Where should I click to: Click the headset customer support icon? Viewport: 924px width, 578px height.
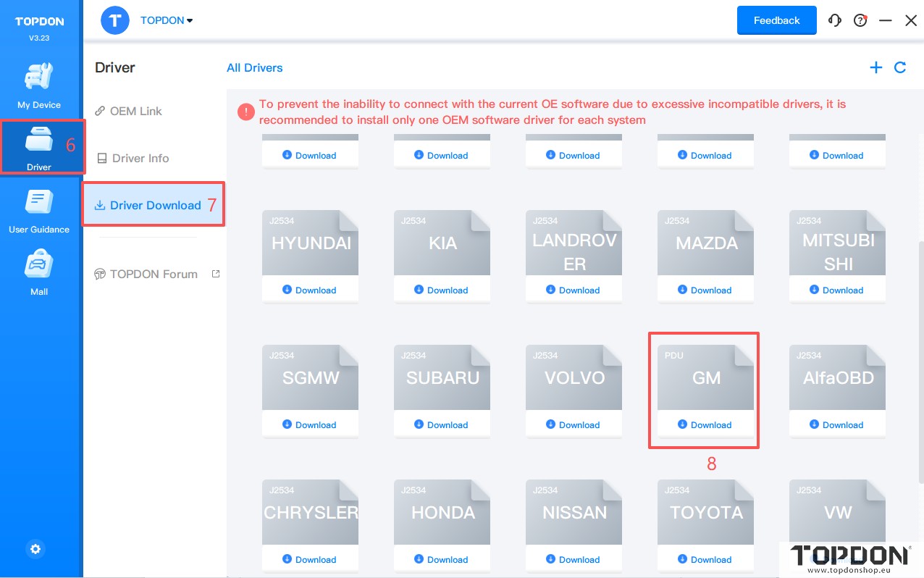coord(835,20)
